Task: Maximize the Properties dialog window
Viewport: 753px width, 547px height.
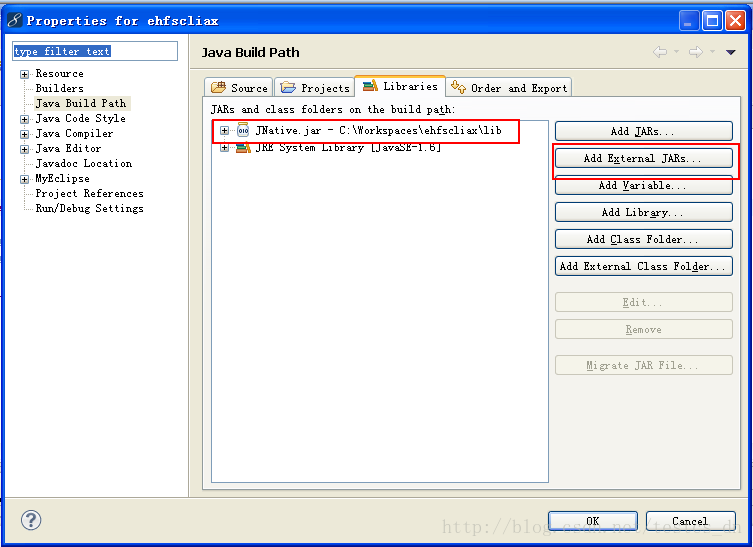Action: [x=713, y=21]
